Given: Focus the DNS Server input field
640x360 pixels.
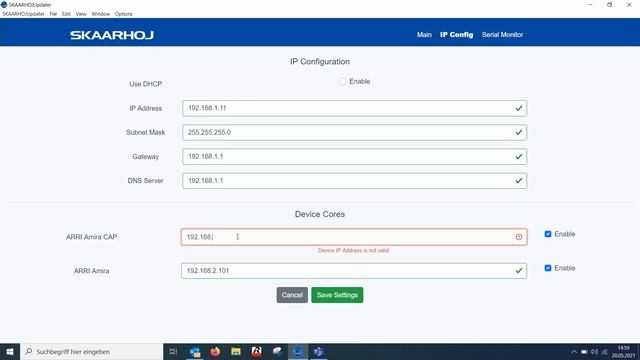Looking at the screenshot, I should click(355, 180).
